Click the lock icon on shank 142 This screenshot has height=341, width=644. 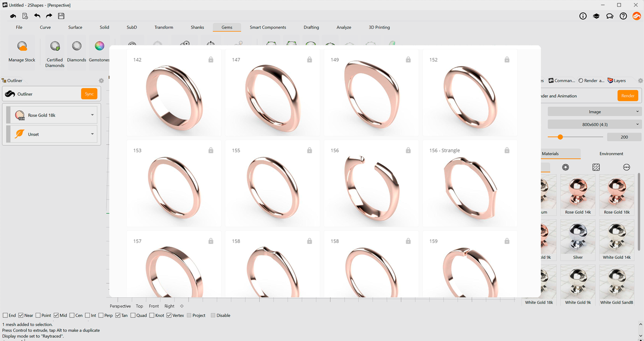coord(211,60)
